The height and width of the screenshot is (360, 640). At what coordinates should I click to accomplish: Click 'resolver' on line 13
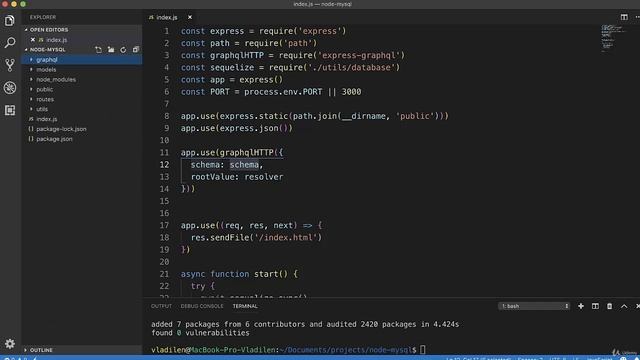tap(264, 177)
